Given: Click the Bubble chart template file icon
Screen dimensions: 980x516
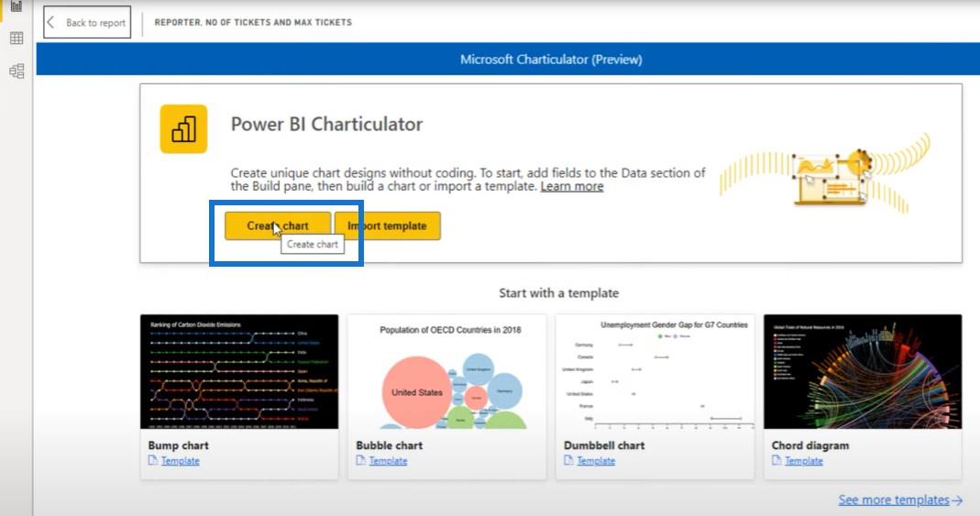Looking at the screenshot, I should point(360,460).
